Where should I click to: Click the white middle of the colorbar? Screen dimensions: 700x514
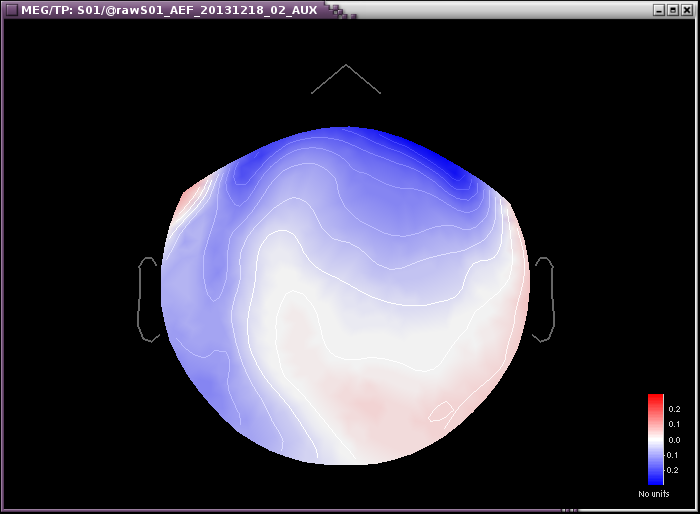(655, 440)
